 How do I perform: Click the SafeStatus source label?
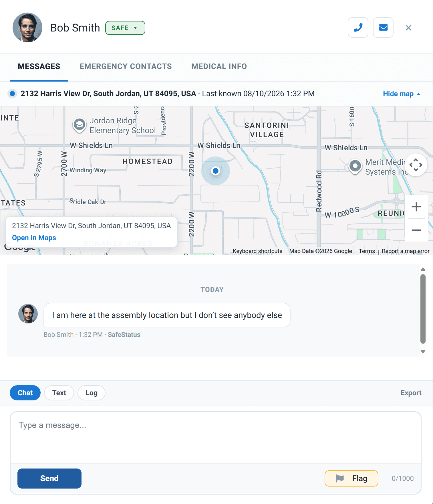pos(124,335)
